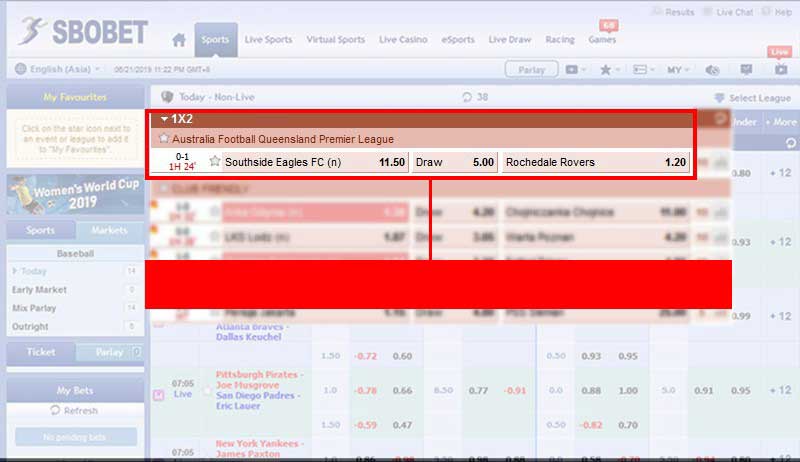Go to the SBOBET home icon
The image size is (800, 462).
[x=179, y=40]
